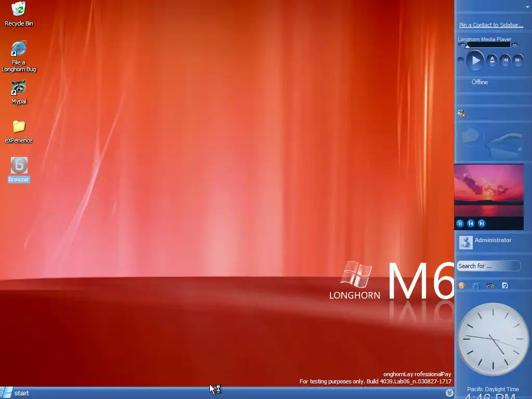Open the sidebar options dropdown arrow
This screenshot has height=399, width=532.
[528, 7]
